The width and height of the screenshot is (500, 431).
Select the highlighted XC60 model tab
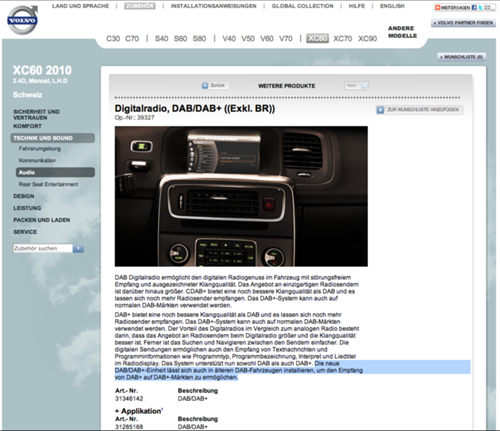pyautogui.click(x=318, y=38)
